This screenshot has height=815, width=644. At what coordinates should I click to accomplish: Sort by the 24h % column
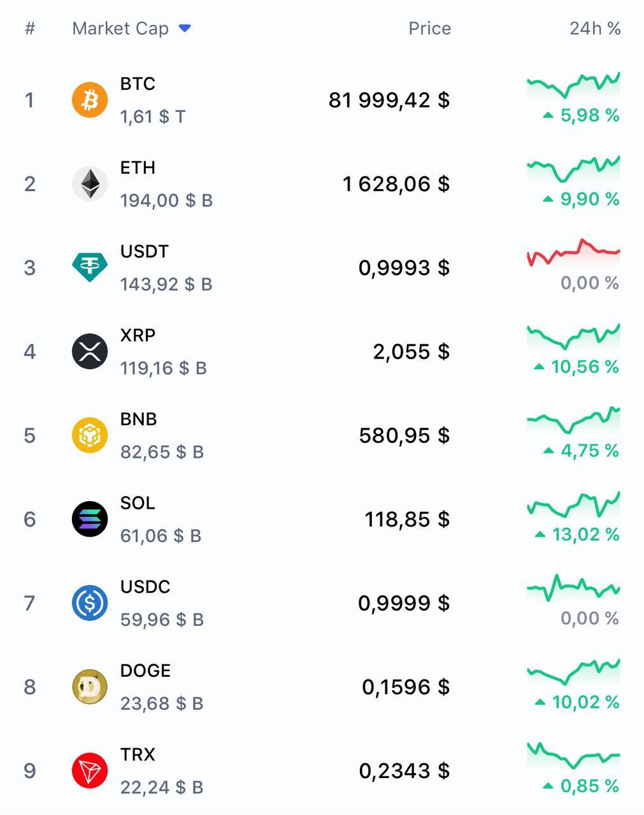point(595,29)
